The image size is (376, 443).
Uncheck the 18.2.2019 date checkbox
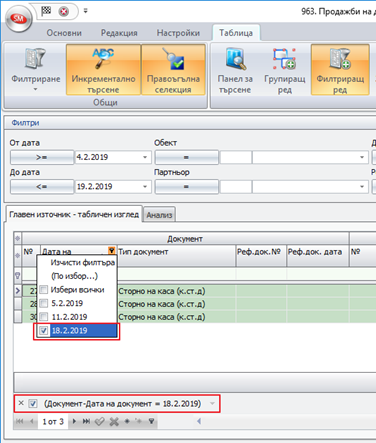[44, 331]
